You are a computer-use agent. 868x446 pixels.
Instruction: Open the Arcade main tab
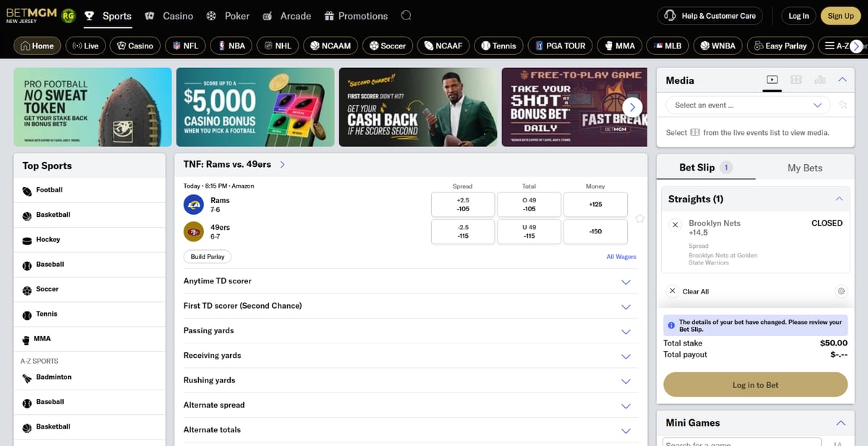click(286, 16)
